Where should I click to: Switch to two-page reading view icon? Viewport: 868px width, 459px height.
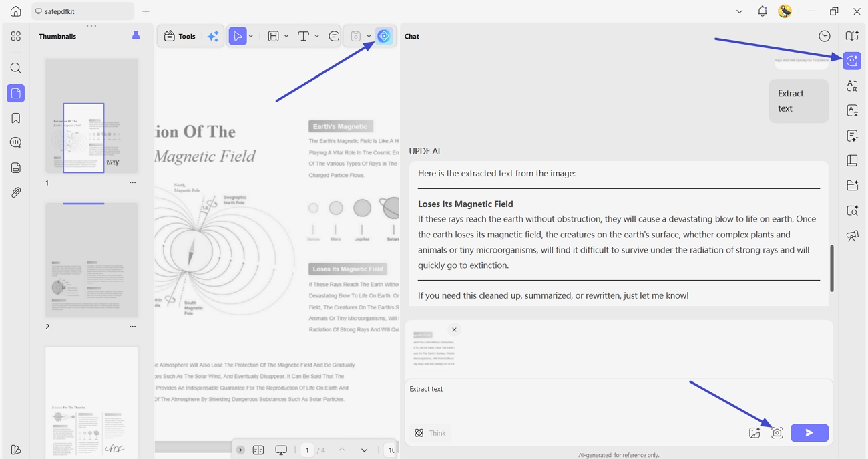(258, 450)
